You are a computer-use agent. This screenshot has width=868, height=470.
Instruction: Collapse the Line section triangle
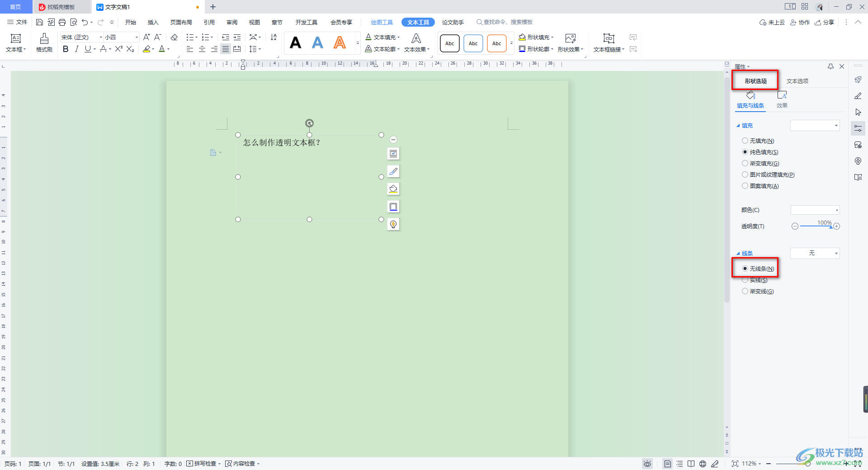pos(738,254)
